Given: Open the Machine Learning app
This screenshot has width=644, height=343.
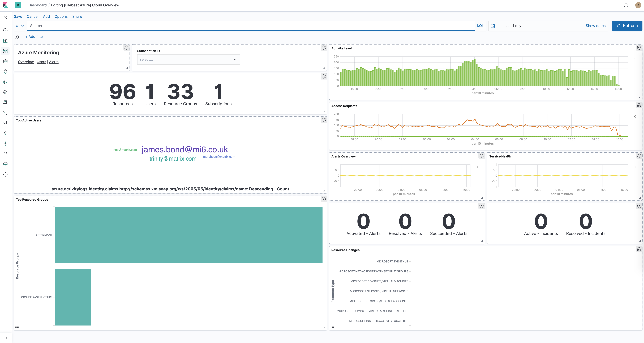Looking at the screenshot, I should 5,82.
